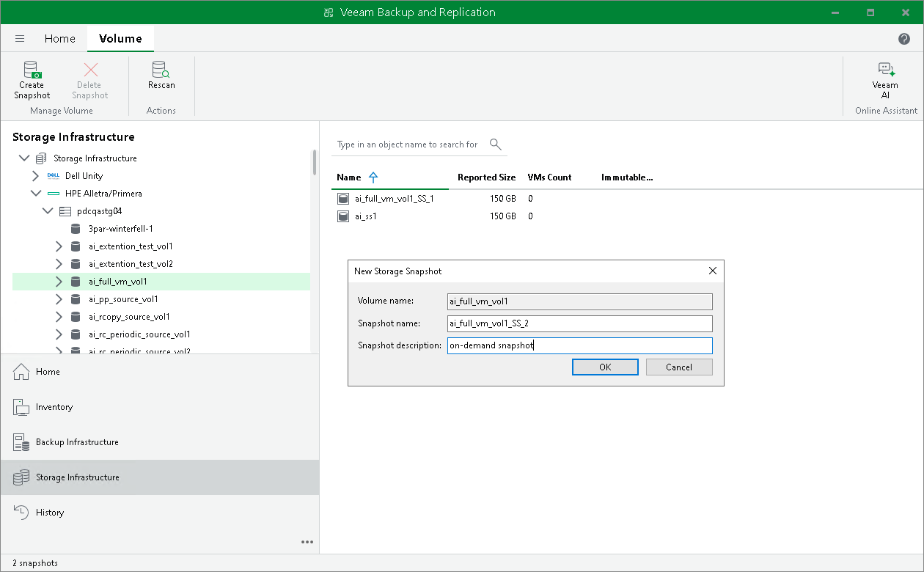This screenshot has height=572, width=924.
Task: Click the Delete Snapshot ribbon icon
Action: coord(90,70)
